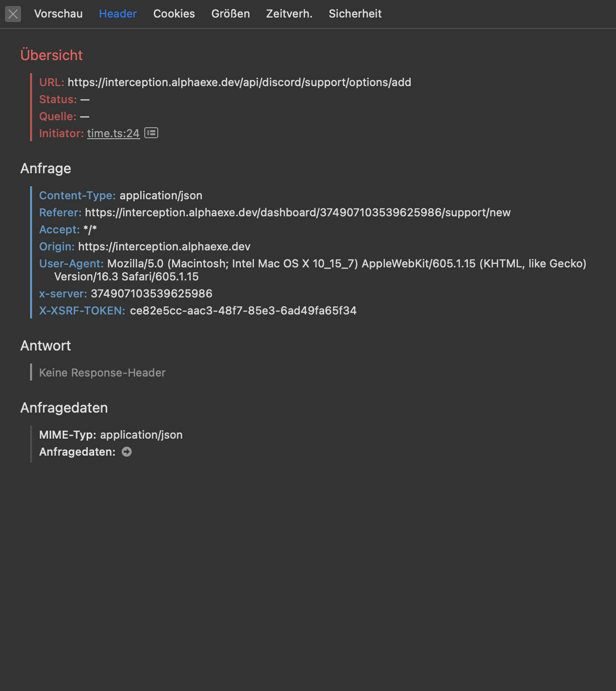Viewport: 616px width, 691px height.
Task: Select the Header tab
Action: click(x=118, y=14)
